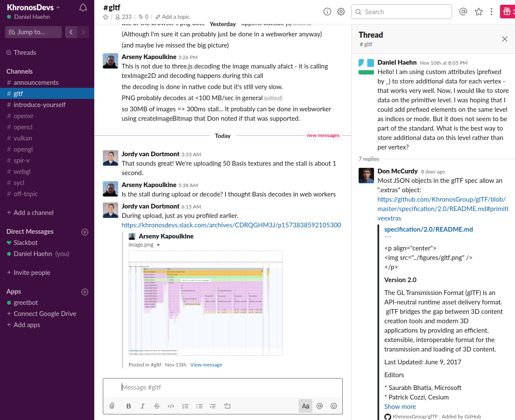Show mentions and reactions

[463, 12]
